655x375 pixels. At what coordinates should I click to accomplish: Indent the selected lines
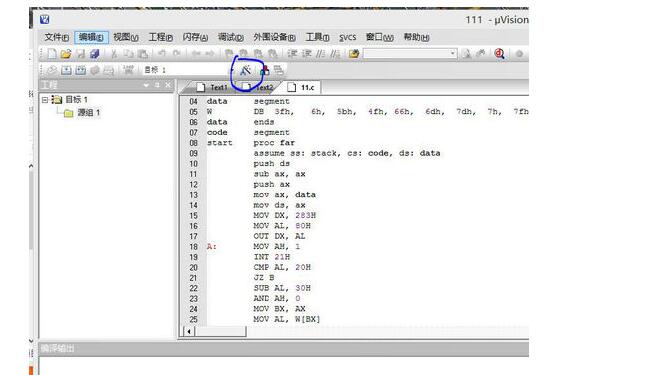click(x=292, y=53)
